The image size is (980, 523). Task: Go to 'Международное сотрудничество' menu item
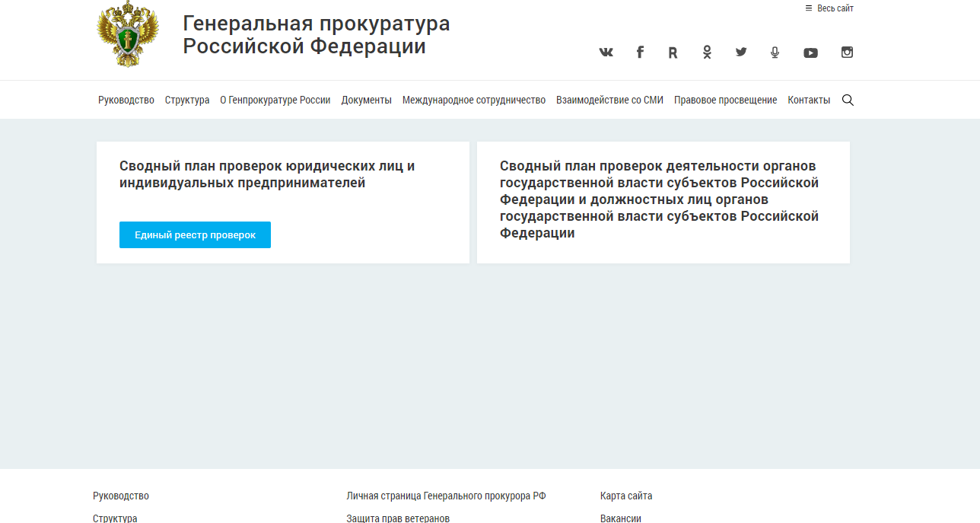tap(474, 100)
